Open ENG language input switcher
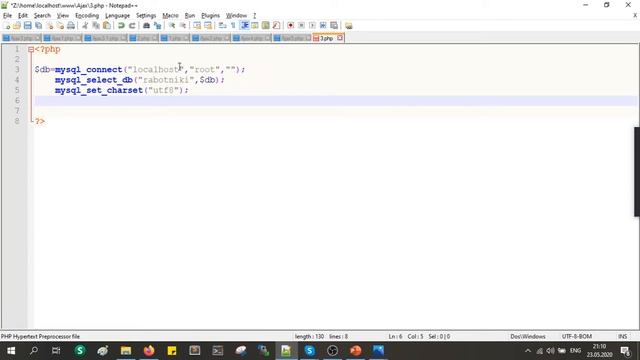640x360 pixels. (x=575, y=351)
